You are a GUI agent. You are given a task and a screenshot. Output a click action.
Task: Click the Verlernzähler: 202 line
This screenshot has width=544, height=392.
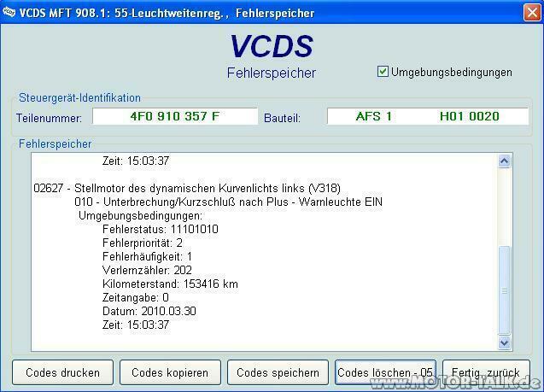click(147, 270)
